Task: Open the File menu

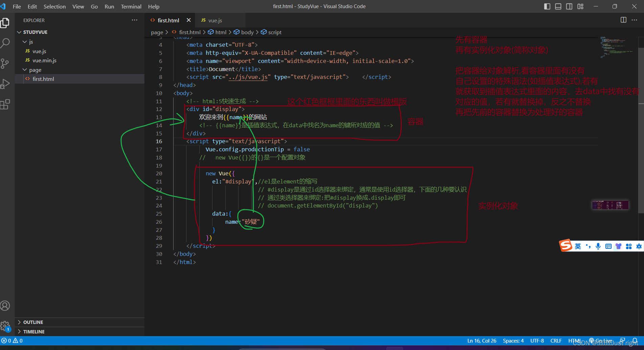Action: 17,6
